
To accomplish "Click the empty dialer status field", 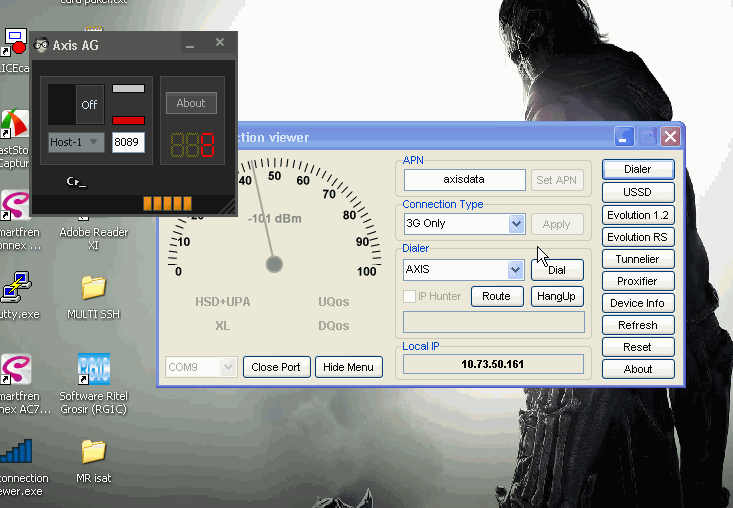I will click(494, 322).
